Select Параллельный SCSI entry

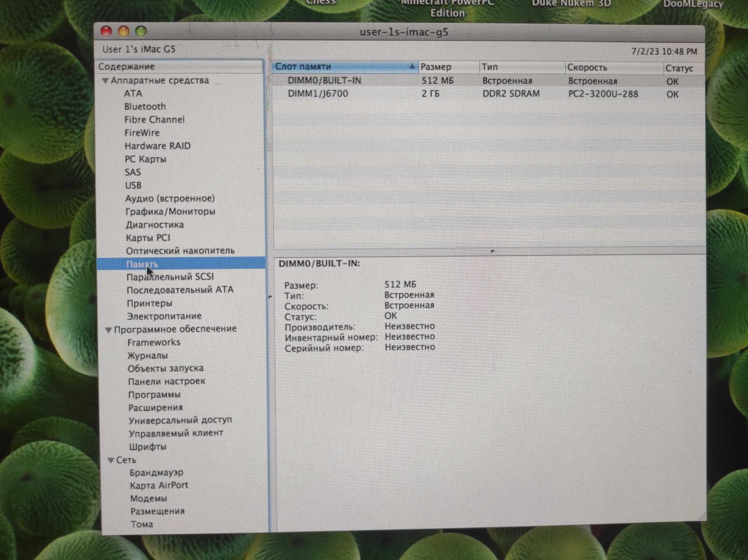(170, 277)
